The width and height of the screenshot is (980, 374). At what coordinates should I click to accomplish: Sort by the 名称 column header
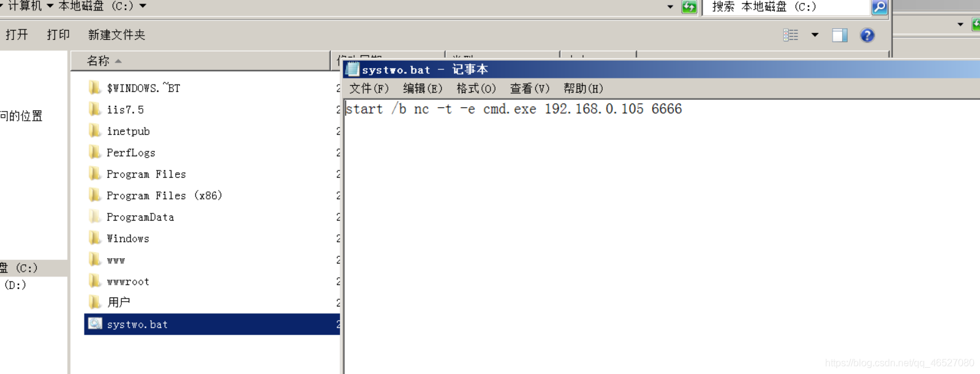coord(200,61)
